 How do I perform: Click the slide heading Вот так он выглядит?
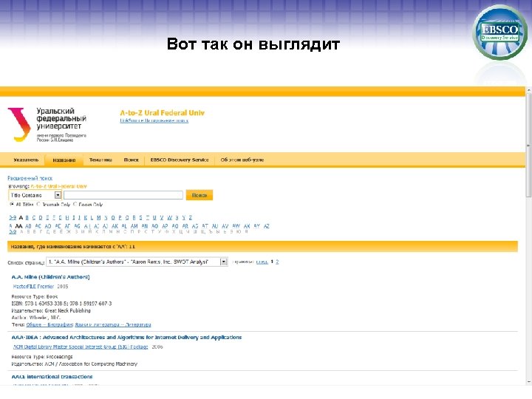click(x=253, y=44)
